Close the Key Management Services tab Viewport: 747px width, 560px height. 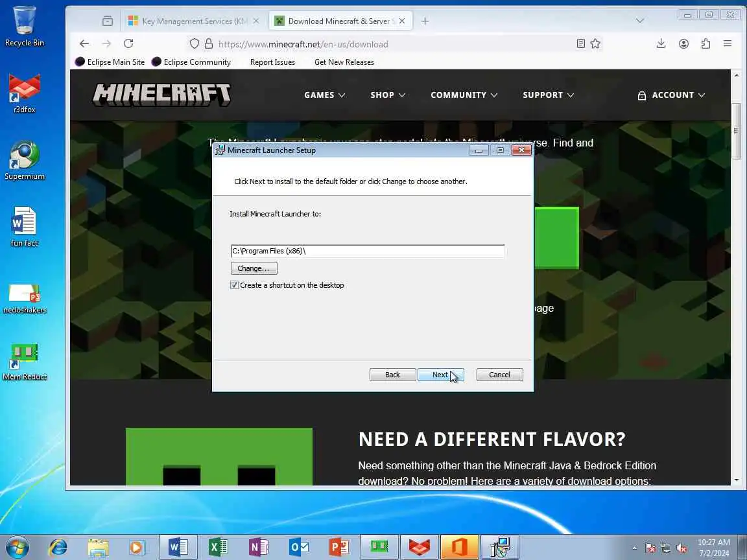point(256,21)
